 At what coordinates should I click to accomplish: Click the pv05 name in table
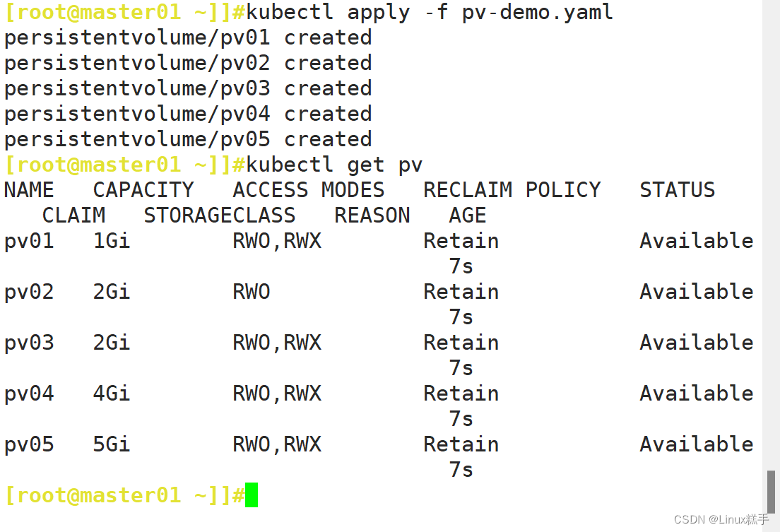pos(29,444)
